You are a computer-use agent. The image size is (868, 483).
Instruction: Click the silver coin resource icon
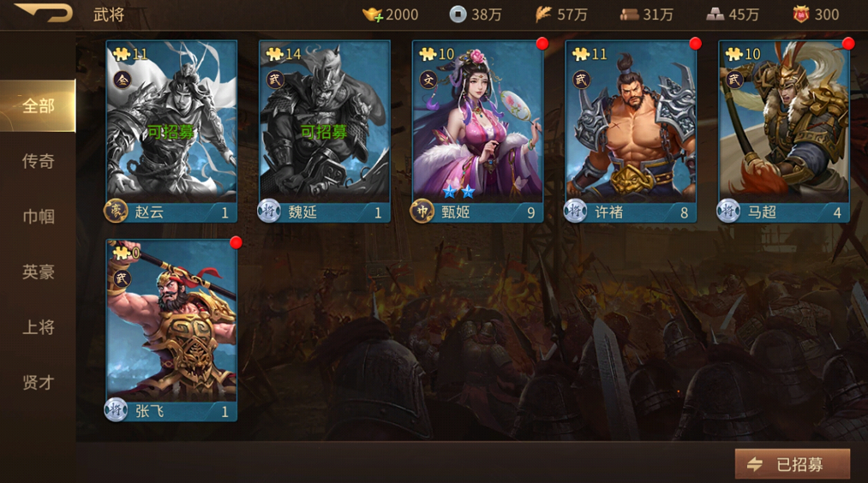[458, 15]
